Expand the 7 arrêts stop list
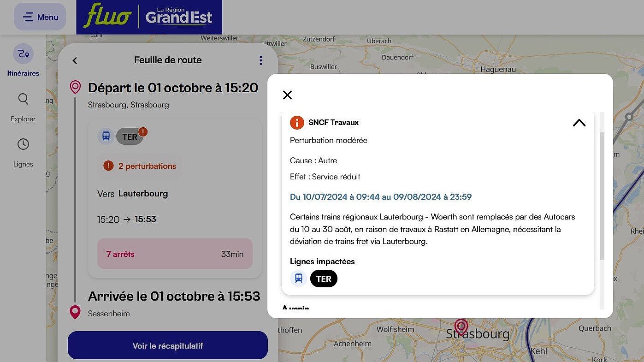This screenshot has width=644, height=362. tap(175, 254)
